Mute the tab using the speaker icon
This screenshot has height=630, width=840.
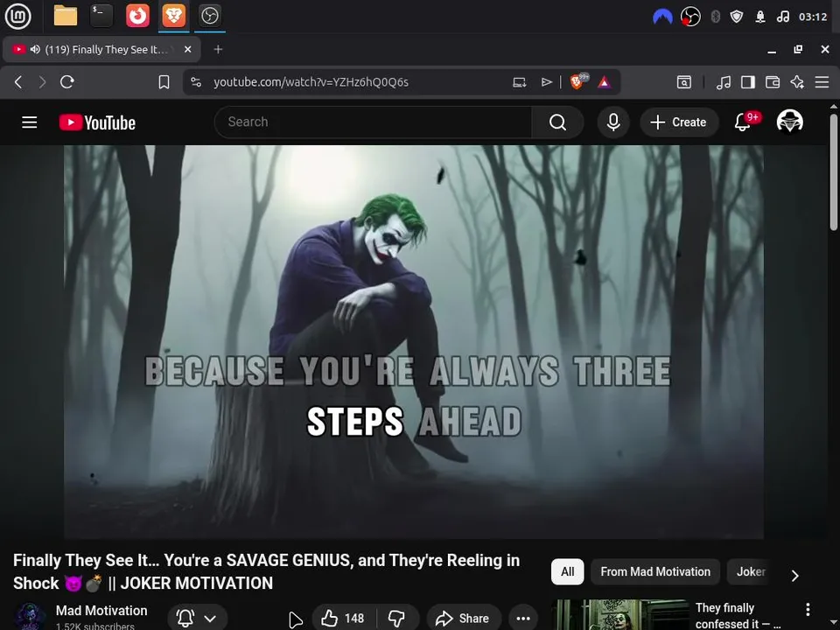[35, 49]
